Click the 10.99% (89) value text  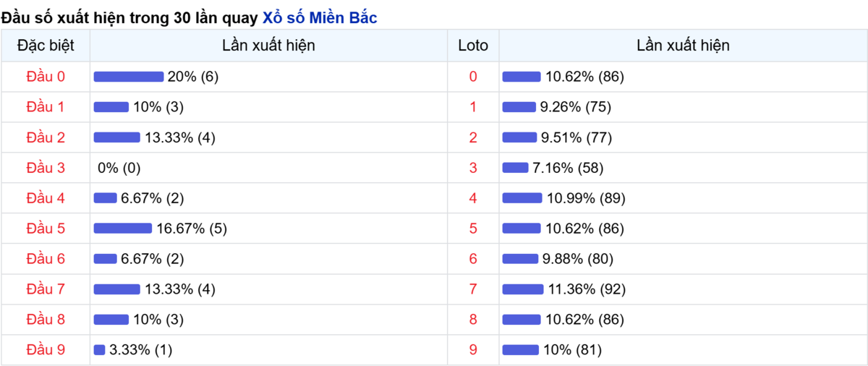coord(585,198)
